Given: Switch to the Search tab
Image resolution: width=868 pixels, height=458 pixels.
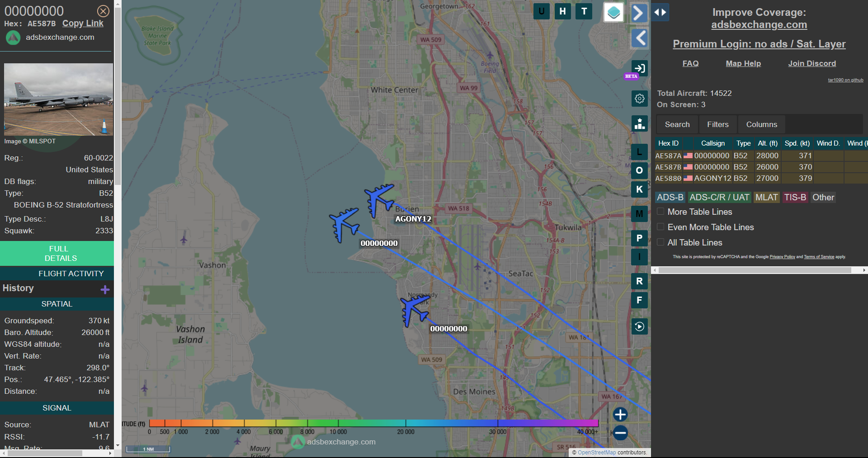Looking at the screenshot, I should (x=677, y=124).
